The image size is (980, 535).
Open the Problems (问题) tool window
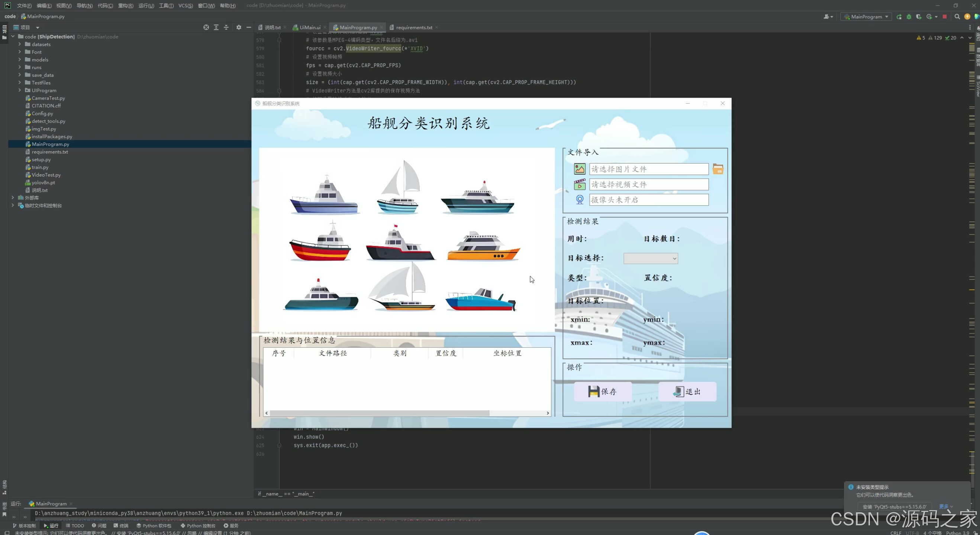99,525
